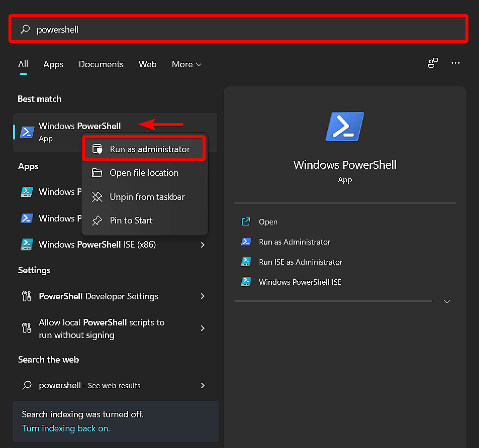
Task: Expand arrow for Allow local PowerShell scripts
Action: point(203,328)
